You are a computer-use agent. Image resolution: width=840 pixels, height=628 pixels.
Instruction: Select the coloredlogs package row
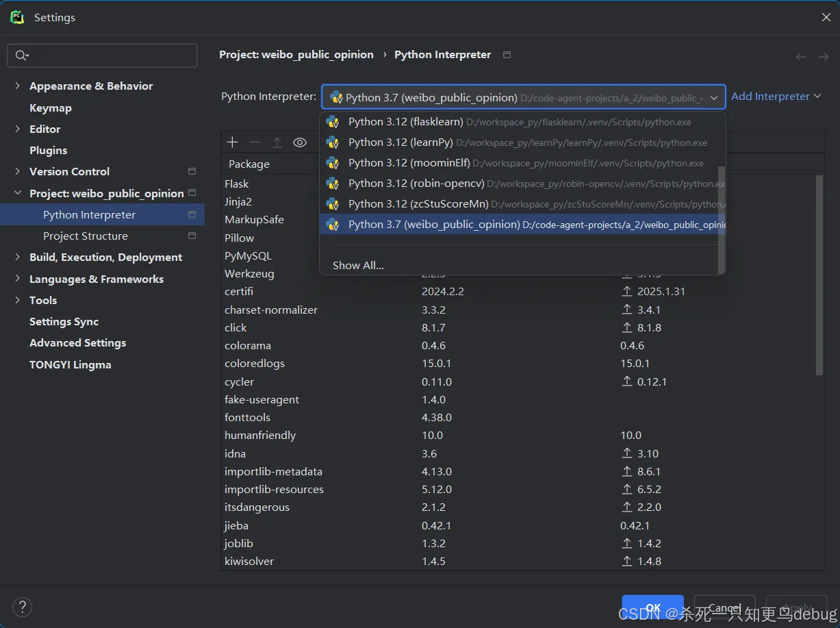point(519,363)
